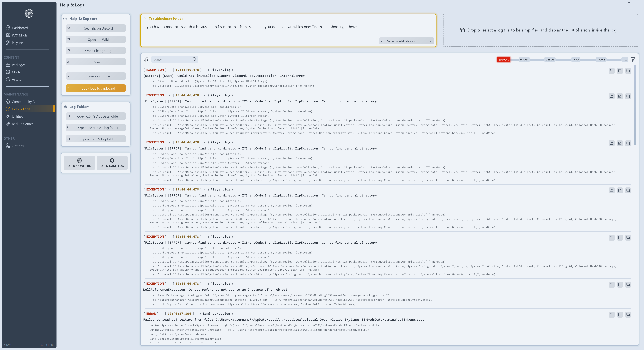This screenshot has width=644, height=350.
Task: Open Backup Center from the sidebar
Action: (22, 124)
